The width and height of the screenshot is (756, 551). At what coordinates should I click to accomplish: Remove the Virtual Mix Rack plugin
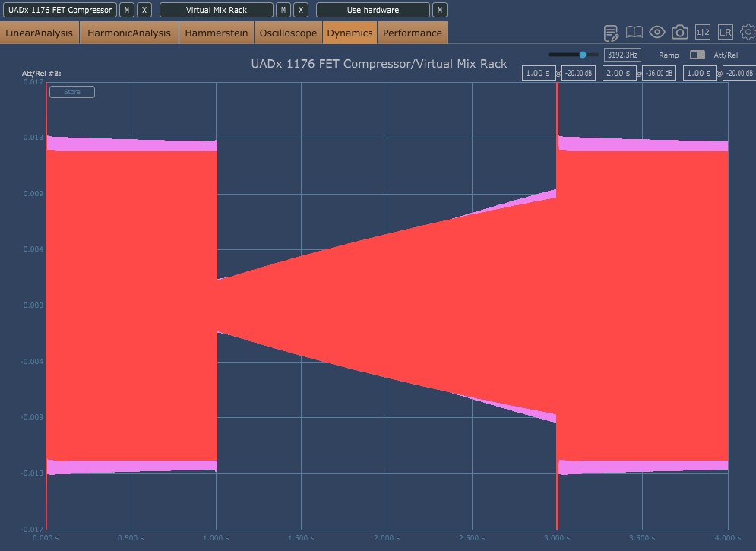click(301, 10)
